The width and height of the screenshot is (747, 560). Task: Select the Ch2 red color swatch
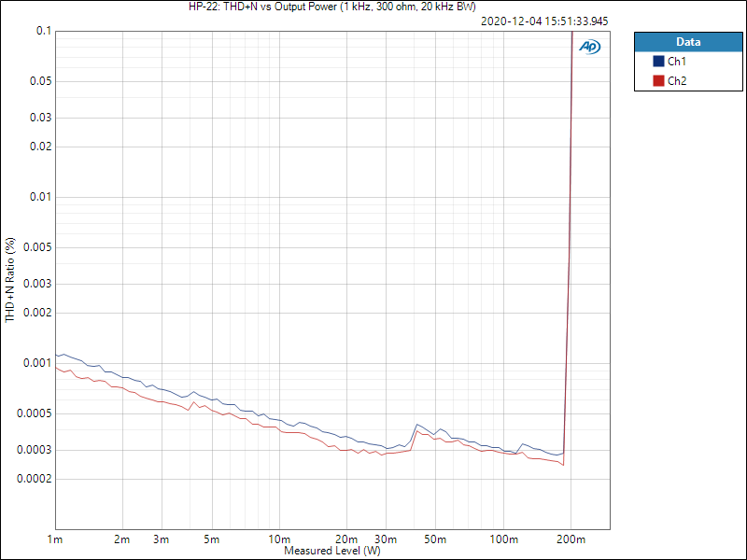[658, 81]
